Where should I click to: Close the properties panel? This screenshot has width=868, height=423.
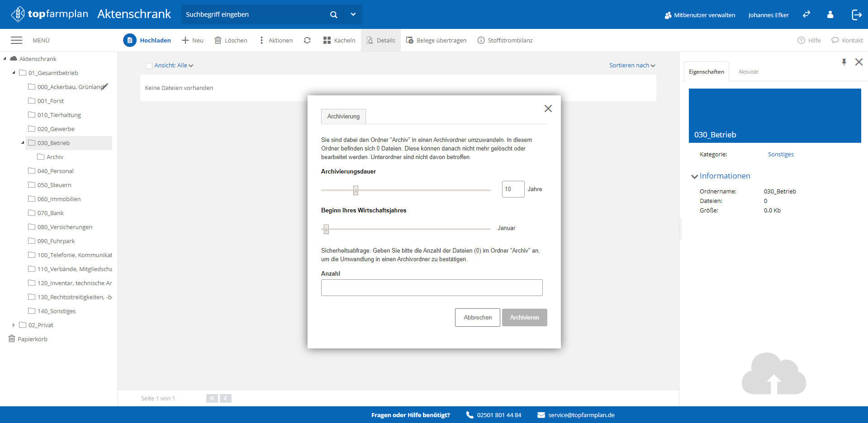(x=859, y=62)
